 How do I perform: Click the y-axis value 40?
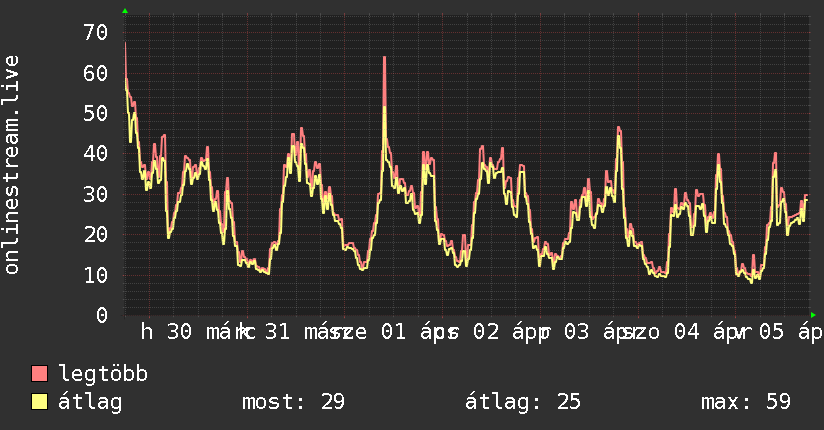pos(96,153)
